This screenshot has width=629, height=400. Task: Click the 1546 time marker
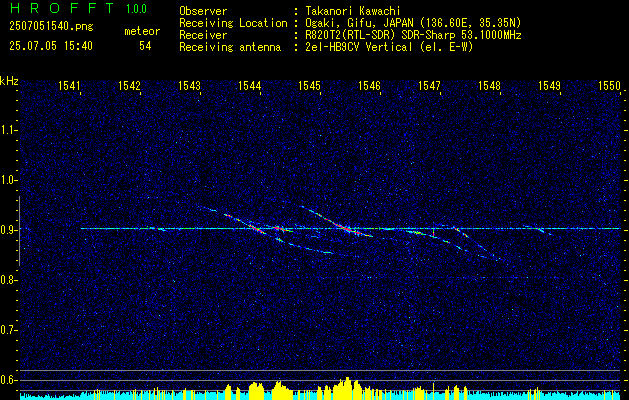369,85
